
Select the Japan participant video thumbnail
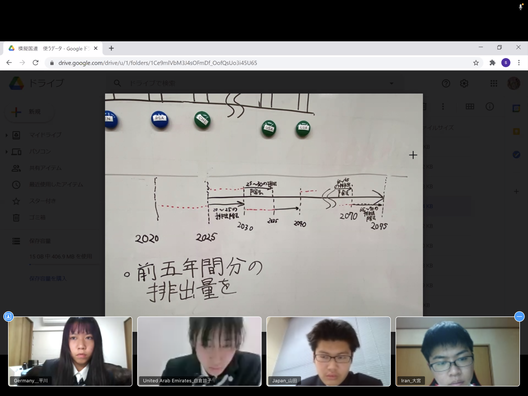(328, 351)
